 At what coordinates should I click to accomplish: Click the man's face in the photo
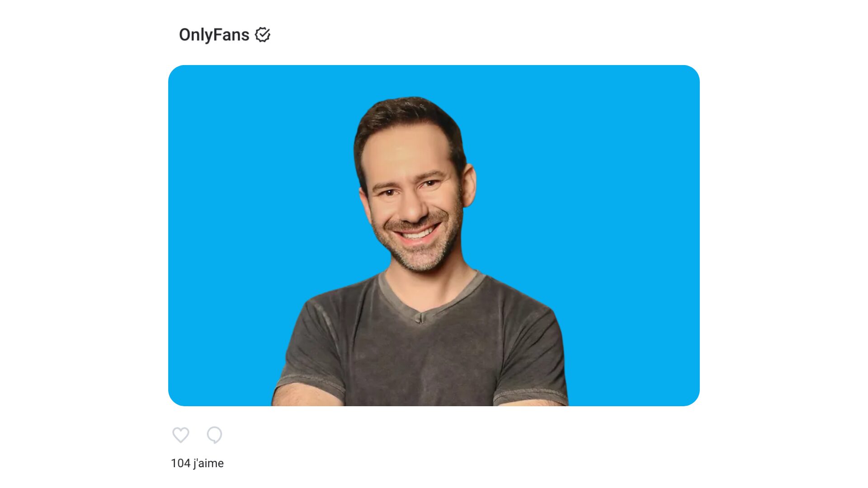click(414, 194)
